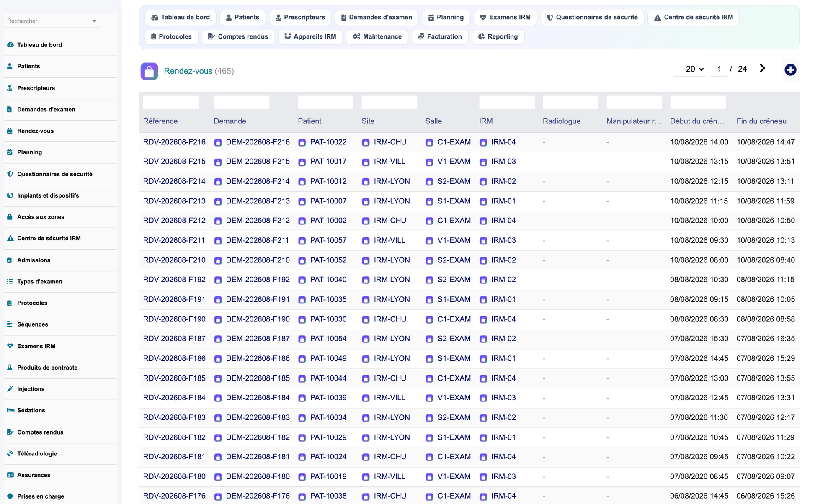Select the Planning top tab
Image resolution: width=815 pixels, height=504 pixels.
point(446,18)
